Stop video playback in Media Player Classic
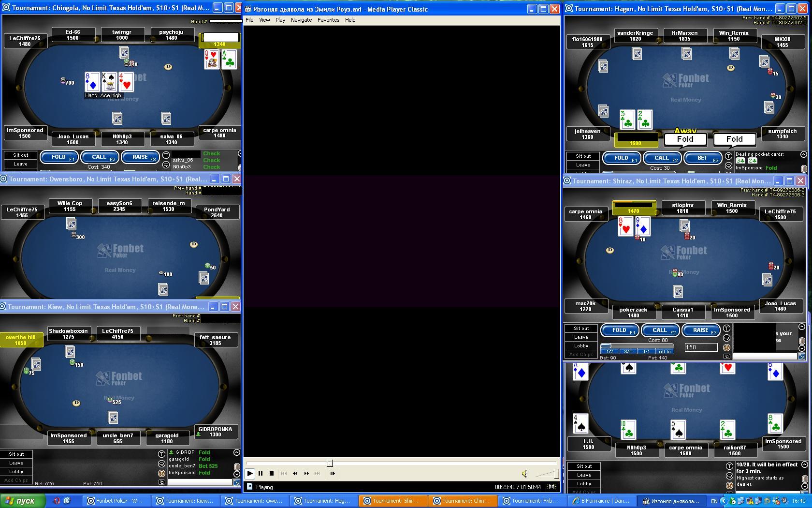Viewport: 812px width, 508px height. tap(272, 474)
